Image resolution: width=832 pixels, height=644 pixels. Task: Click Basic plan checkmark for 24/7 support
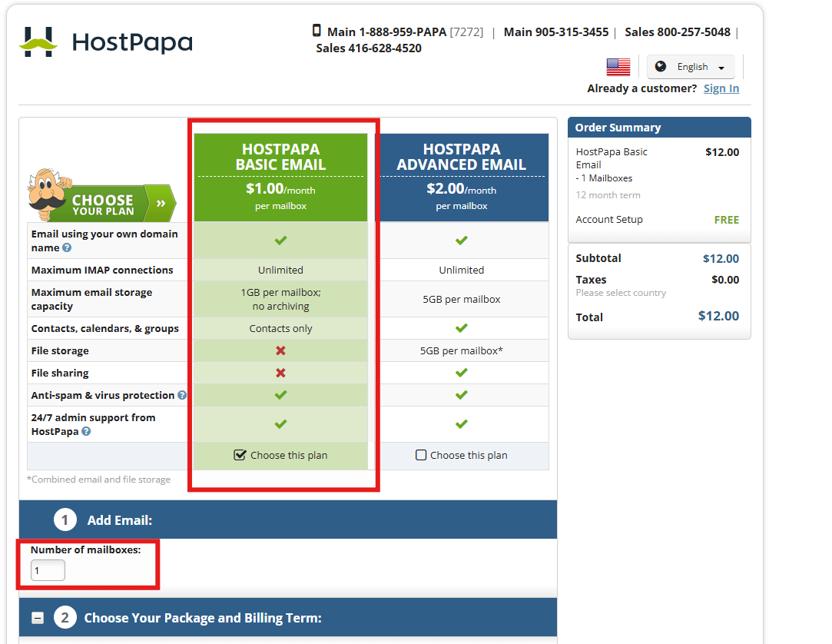pyautogui.click(x=280, y=424)
